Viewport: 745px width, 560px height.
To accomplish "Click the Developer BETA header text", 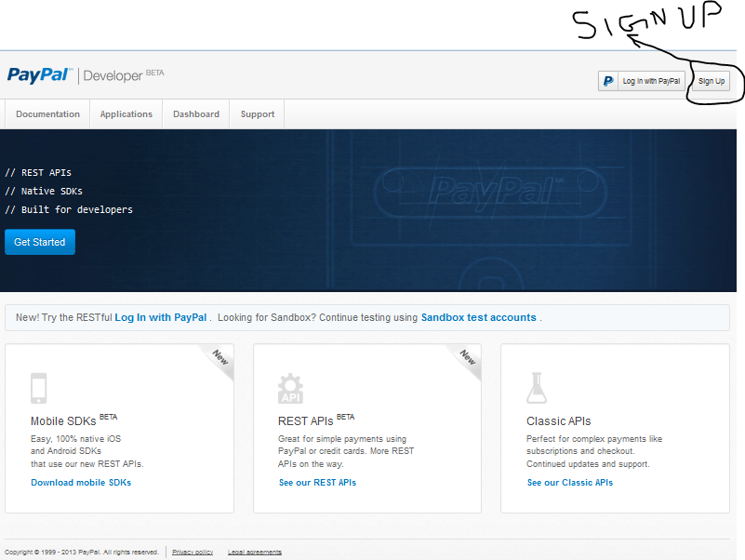I will [x=124, y=75].
